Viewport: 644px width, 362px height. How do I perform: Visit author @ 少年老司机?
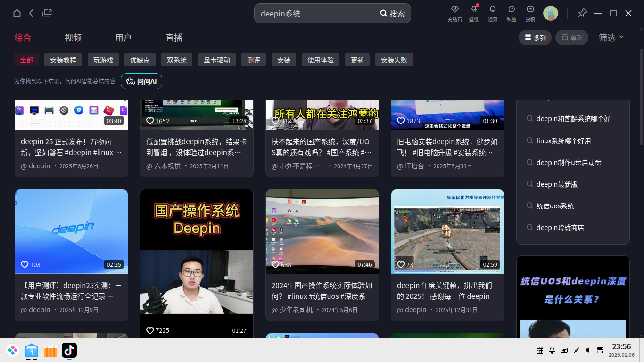292,310
